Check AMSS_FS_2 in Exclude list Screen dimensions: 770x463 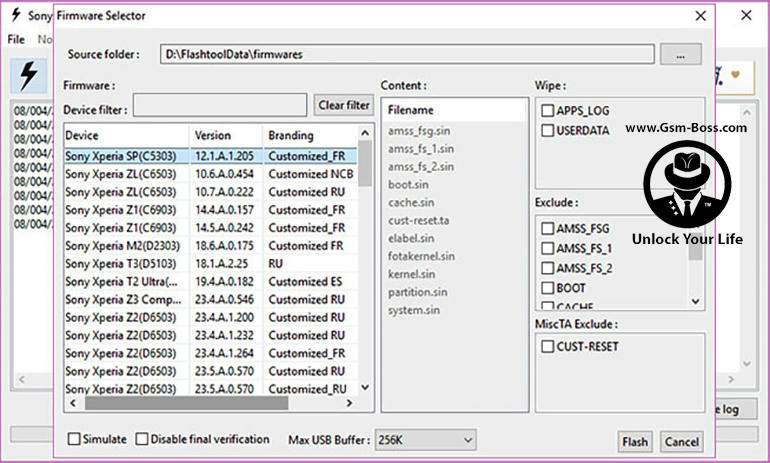click(x=548, y=268)
